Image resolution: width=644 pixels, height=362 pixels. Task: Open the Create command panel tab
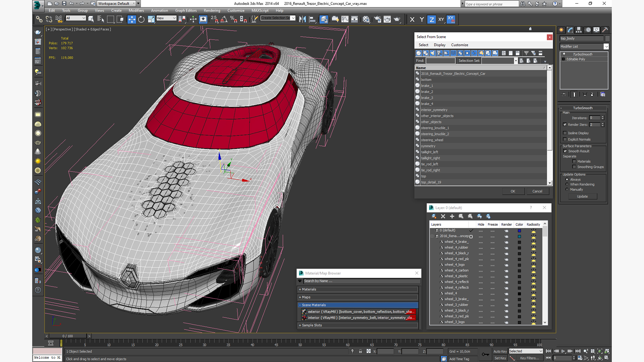[561, 30]
